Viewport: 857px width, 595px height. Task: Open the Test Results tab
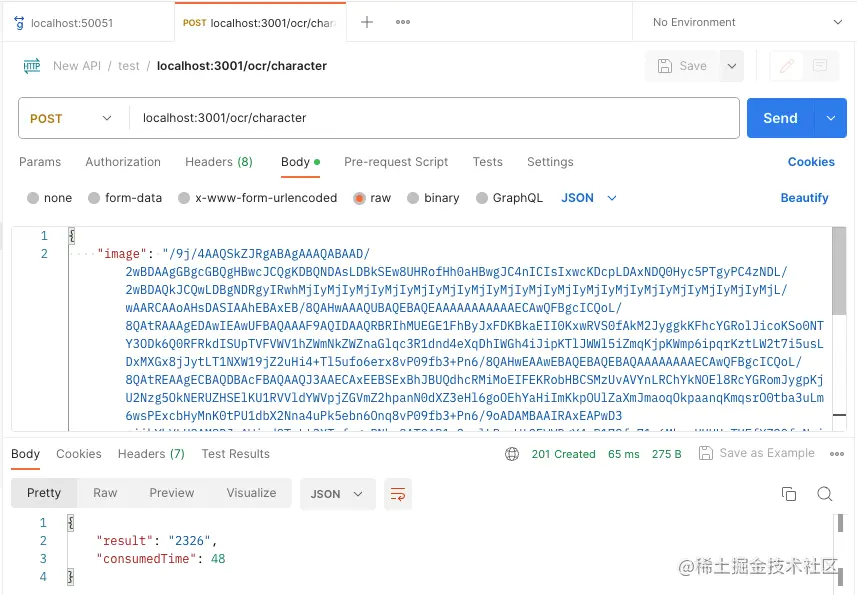click(236, 453)
